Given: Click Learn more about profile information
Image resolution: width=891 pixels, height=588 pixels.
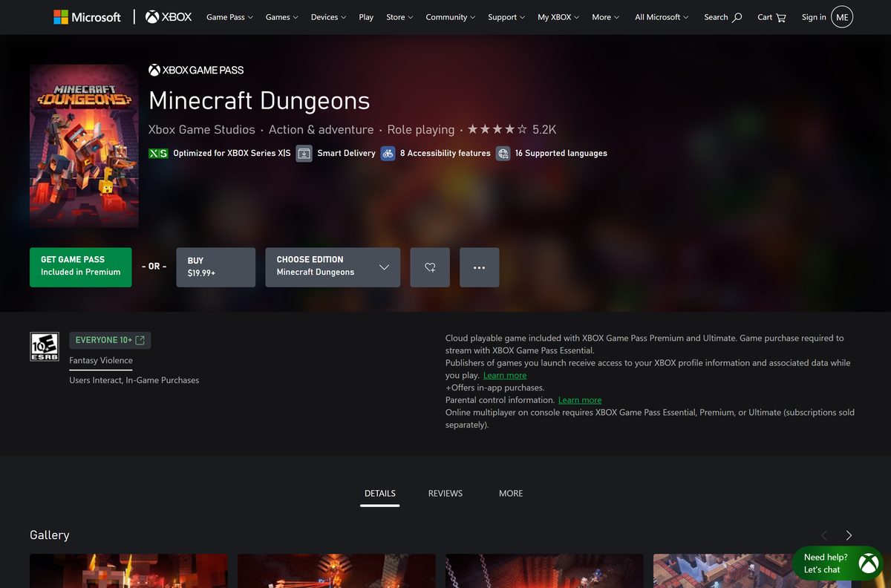Looking at the screenshot, I should coord(505,376).
